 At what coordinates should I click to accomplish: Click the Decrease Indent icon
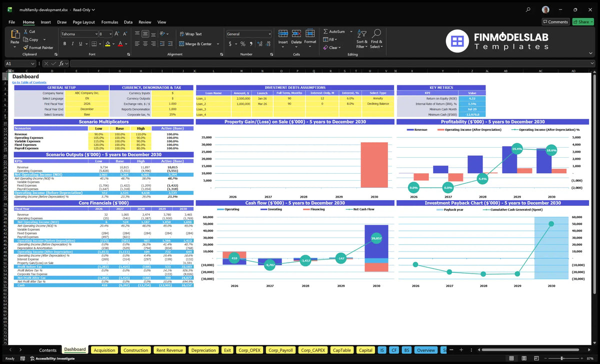(163, 44)
